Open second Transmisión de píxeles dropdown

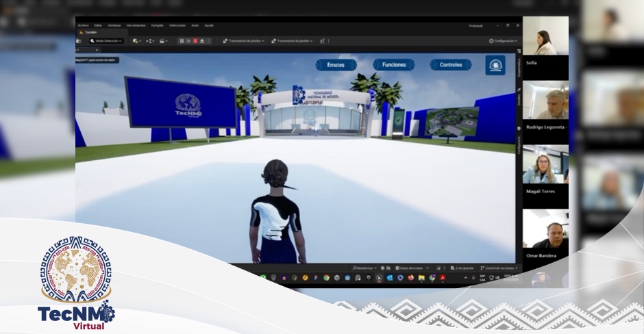[292, 41]
